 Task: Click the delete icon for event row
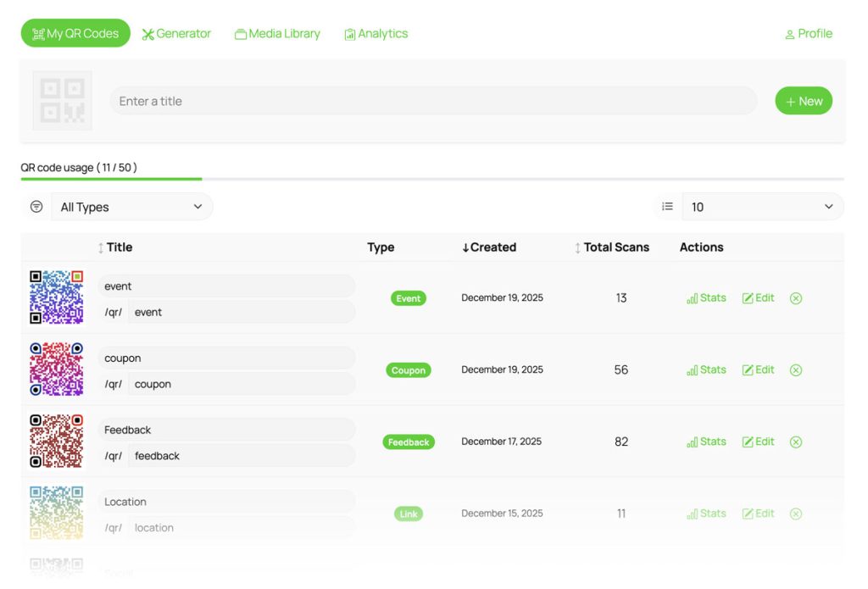click(795, 298)
